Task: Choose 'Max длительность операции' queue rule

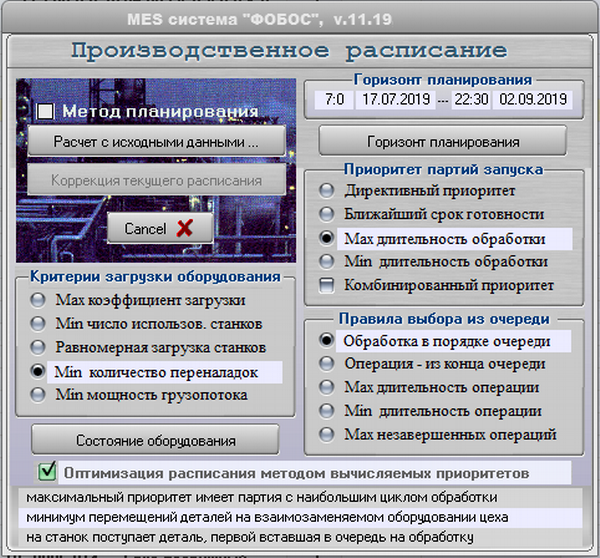Action: click(x=326, y=387)
